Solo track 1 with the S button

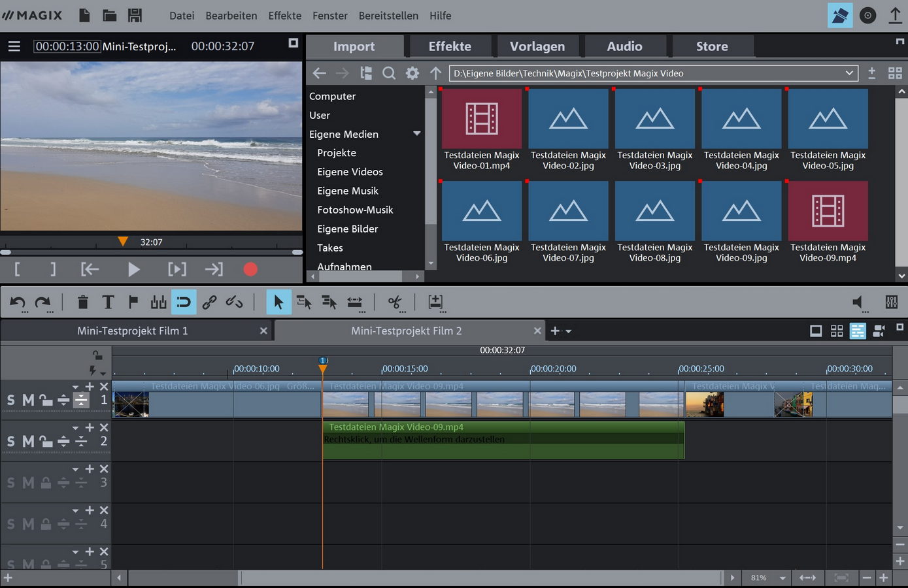(x=10, y=400)
